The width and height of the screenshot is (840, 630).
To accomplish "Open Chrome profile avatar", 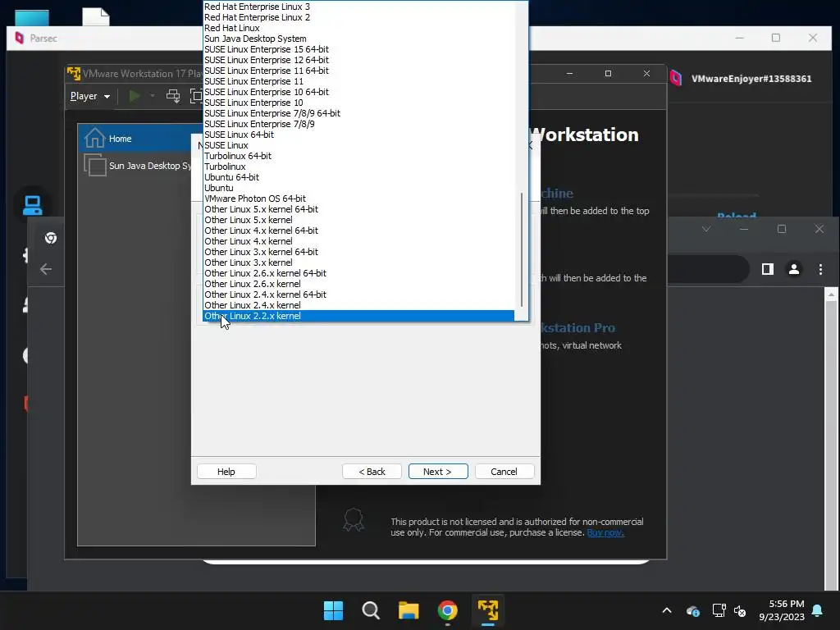I will point(794,269).
